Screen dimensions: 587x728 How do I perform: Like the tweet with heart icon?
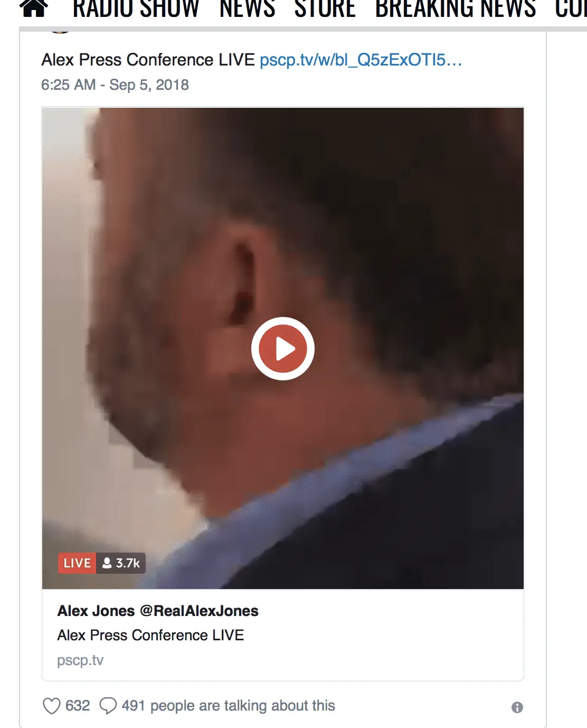[x=51, y=706]
